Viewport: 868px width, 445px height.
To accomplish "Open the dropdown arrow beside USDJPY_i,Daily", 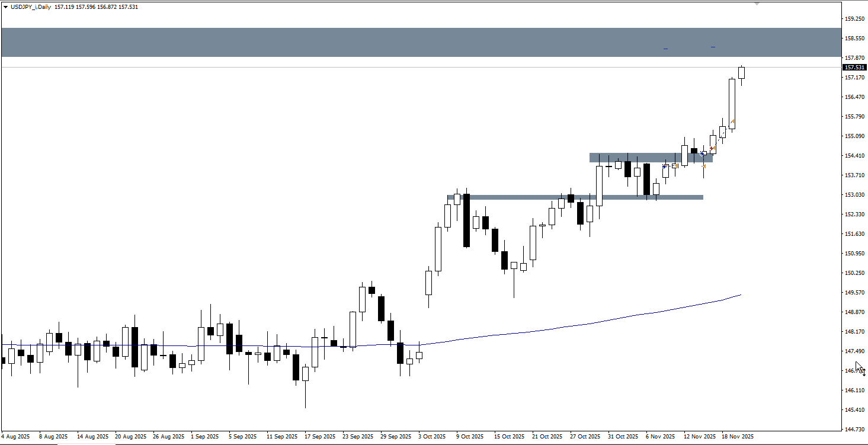I will coord(5,7).
